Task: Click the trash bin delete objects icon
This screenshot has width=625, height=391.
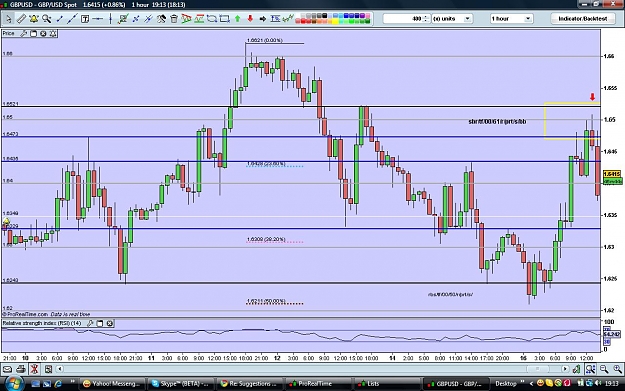Action: [x=174, y=19]
